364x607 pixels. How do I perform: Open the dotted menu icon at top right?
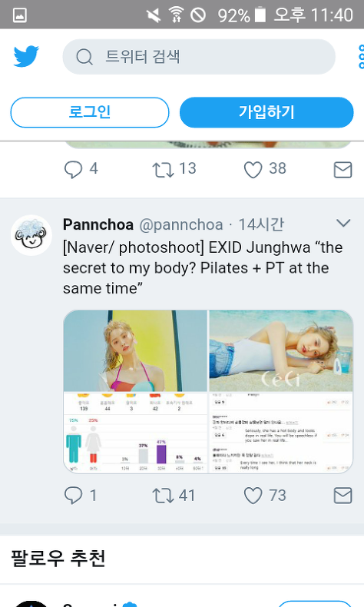tap(361, 57)
